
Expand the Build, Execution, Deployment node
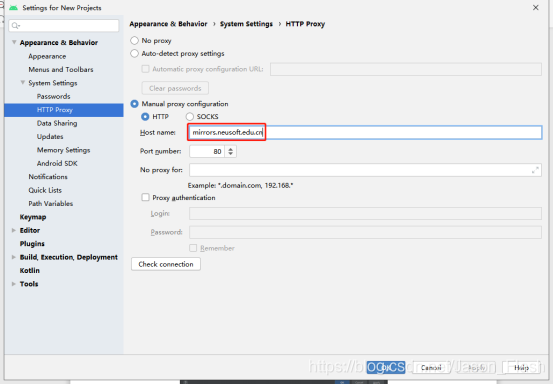click(x=14, y=257)
